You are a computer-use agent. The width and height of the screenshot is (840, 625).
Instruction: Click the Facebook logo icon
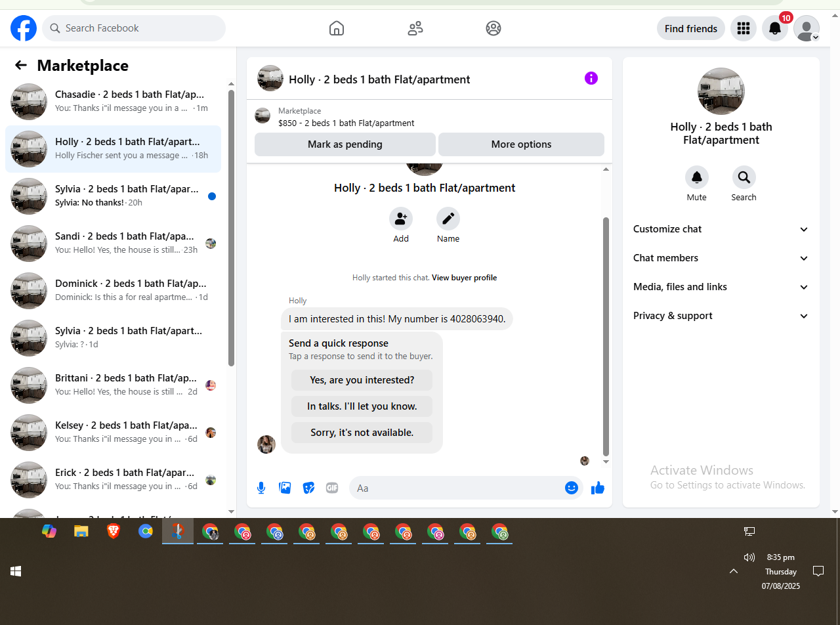24,28
